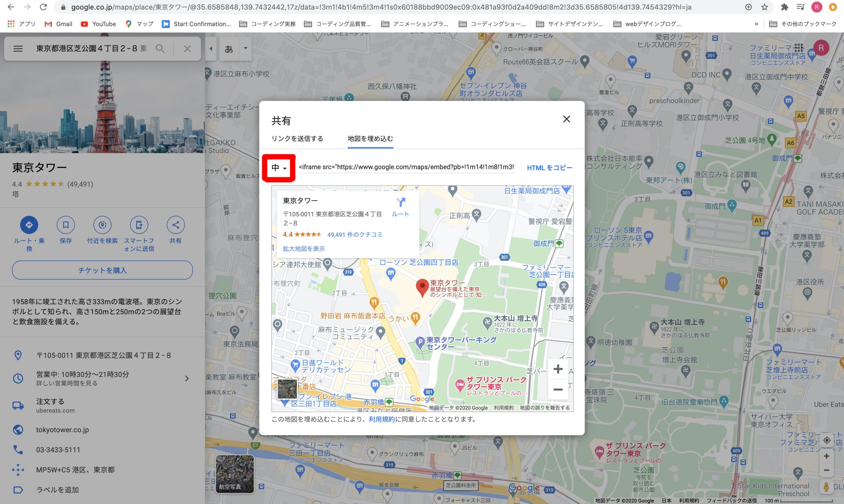
Task: Close the share dialog with the X
Action: coord(566,119)
